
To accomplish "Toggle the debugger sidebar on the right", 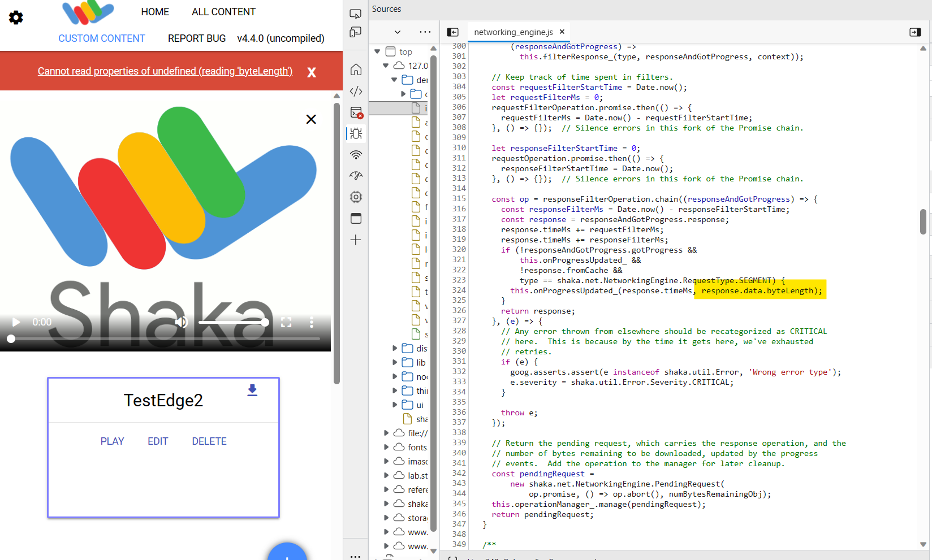I will tap(915, 32).
